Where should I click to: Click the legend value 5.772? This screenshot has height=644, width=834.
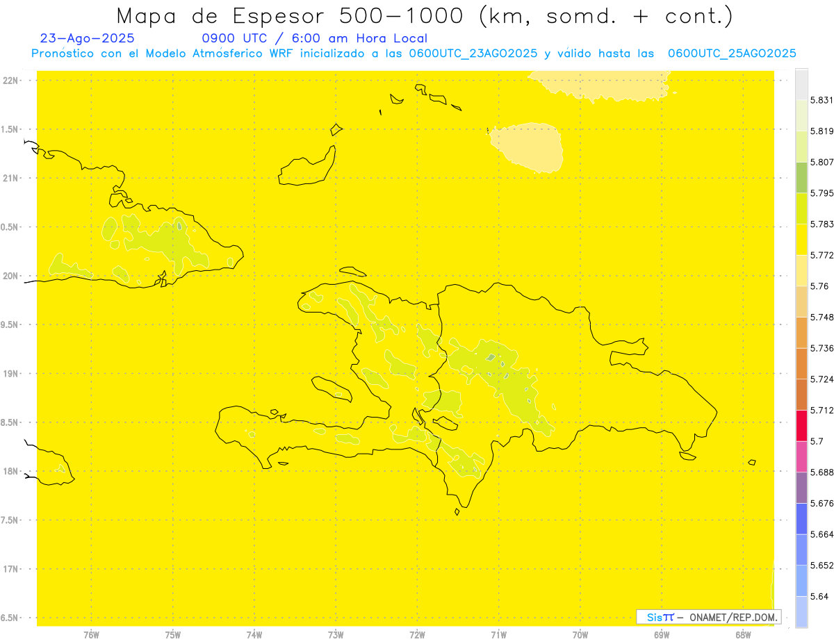(x=822, y=255)
